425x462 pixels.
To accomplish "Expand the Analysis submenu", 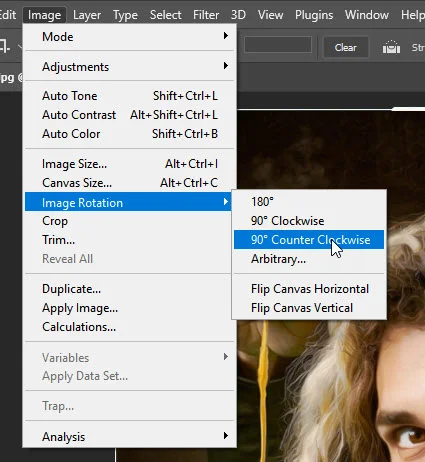I will (129, 437).
